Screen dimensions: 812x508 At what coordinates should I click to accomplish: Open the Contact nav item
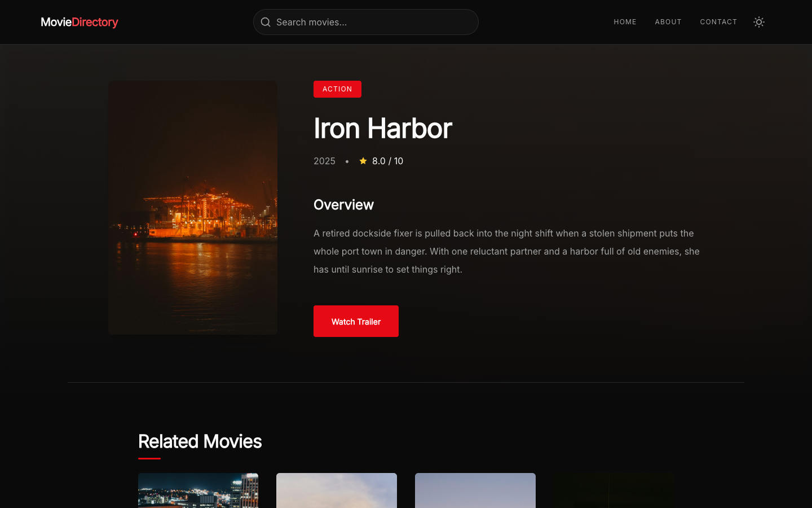pos(718,22)
